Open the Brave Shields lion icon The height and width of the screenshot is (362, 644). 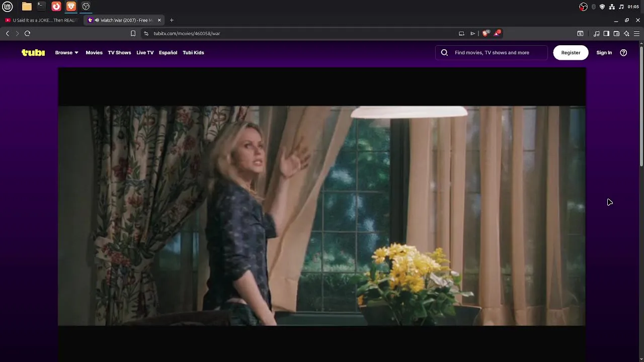pos(486,33)
